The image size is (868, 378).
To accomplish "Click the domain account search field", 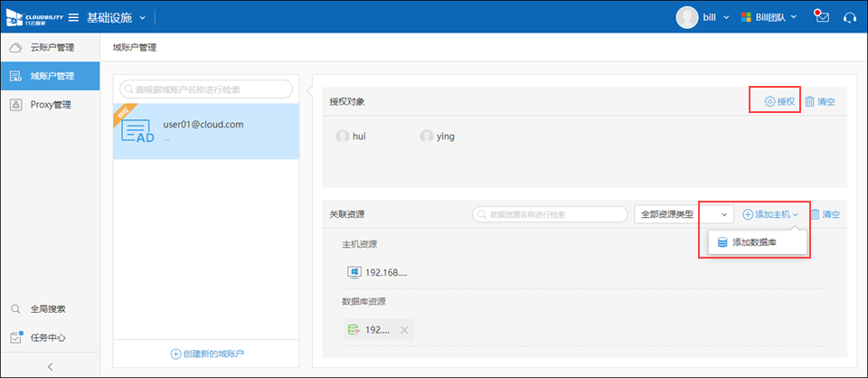I will tap(207, 89).
